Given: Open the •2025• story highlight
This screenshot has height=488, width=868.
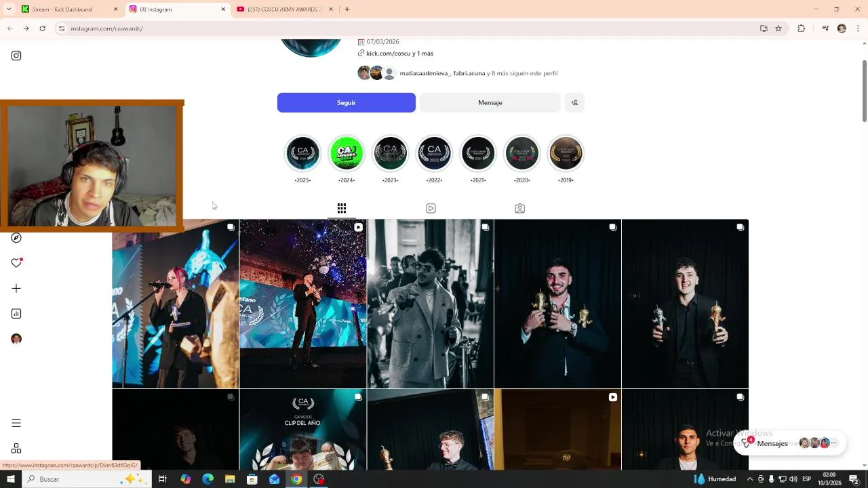Looking at the screenshot, I should 302,153.
